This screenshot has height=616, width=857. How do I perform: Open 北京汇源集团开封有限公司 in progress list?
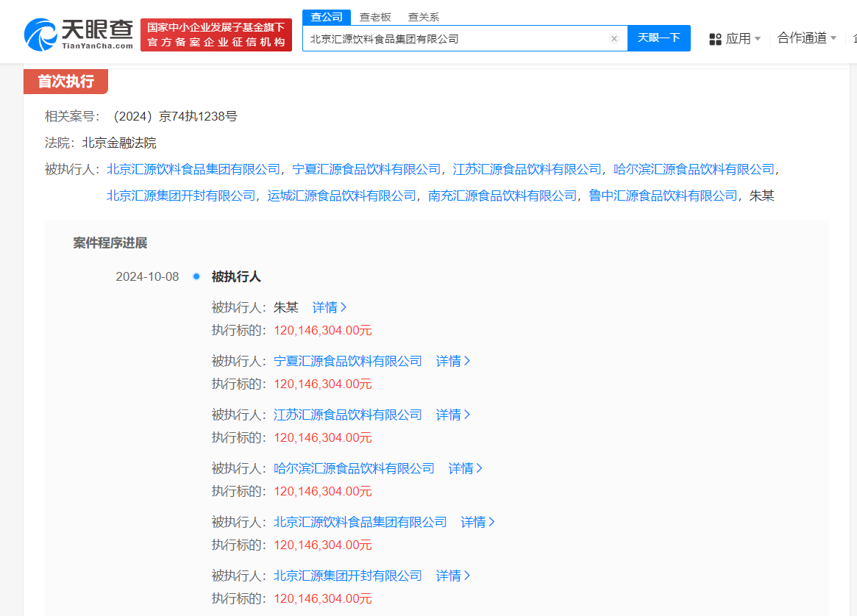pyautogui.click(x=348, y=575)
